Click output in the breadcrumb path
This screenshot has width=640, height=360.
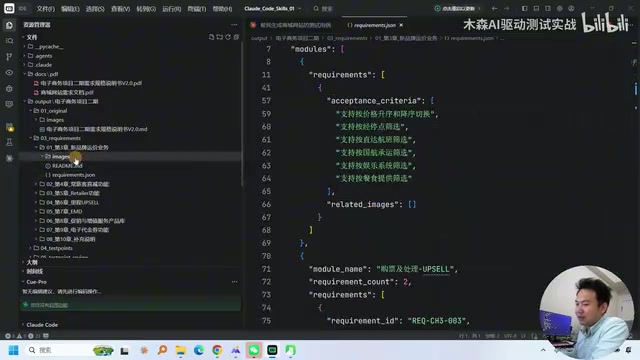pyautogui.click(x=259, y=38)
